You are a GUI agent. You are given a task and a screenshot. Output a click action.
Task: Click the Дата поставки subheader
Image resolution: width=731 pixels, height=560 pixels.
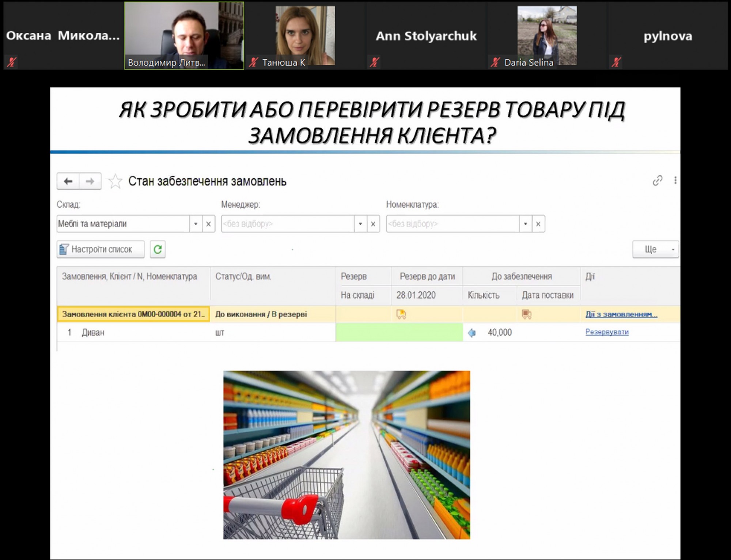(x=549, y=295)
